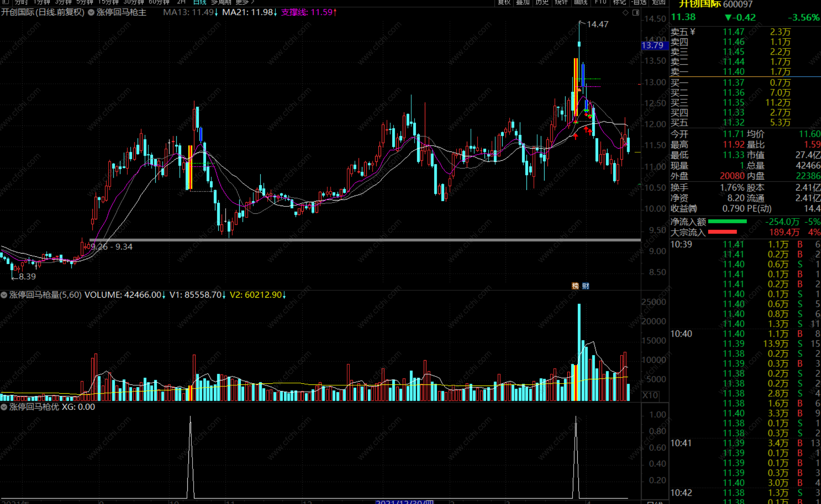The height and width of the screenshot is (504, 821).
Task: Click the 财 badge icon on the chart
Action: click(586, 286)
